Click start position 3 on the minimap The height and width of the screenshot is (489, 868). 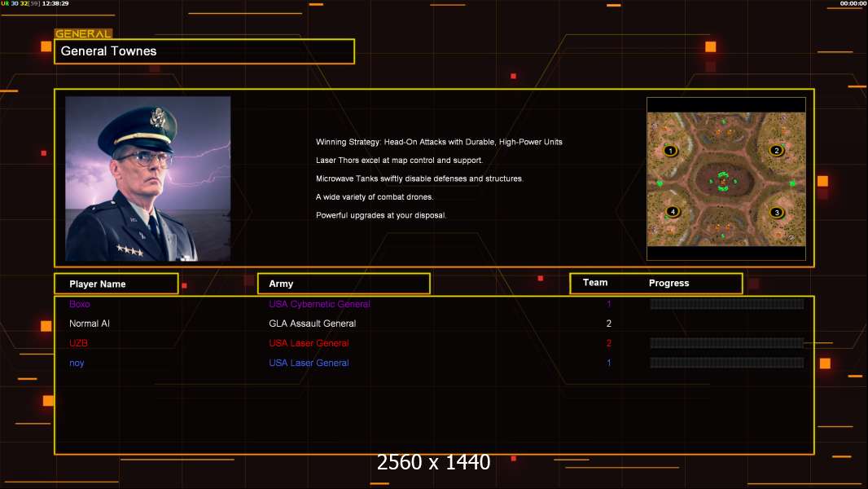coord(776,213)
